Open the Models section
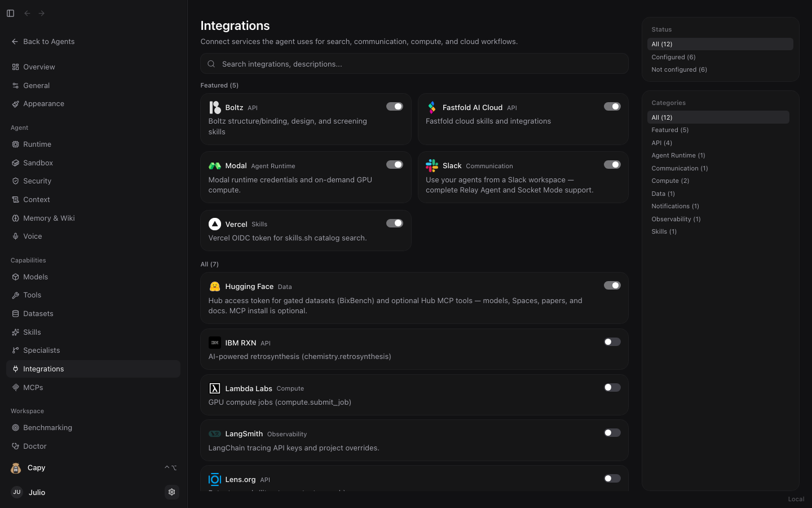Image resolution: width=812 pixels, height=508 pixels. [93, 277]
